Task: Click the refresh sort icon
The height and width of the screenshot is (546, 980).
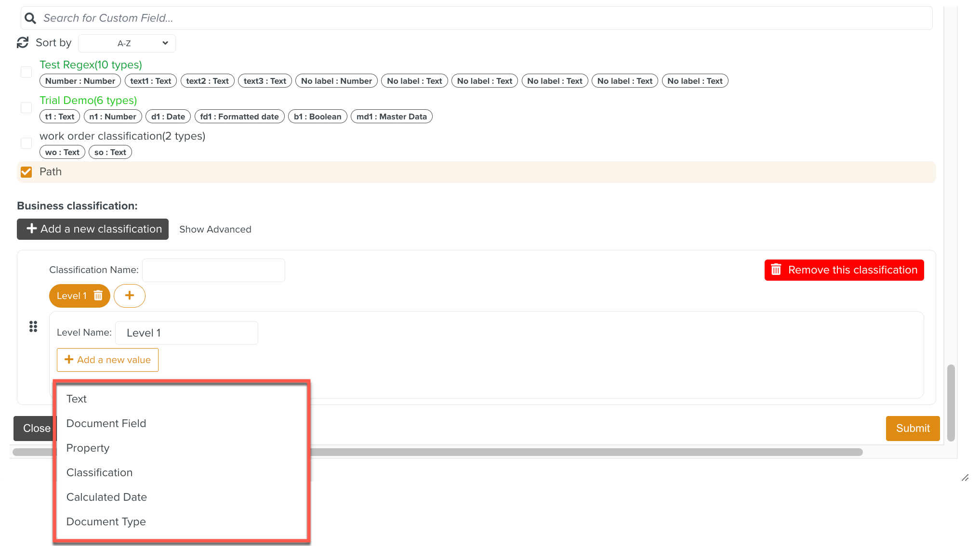Action: (x=22, y=42)
